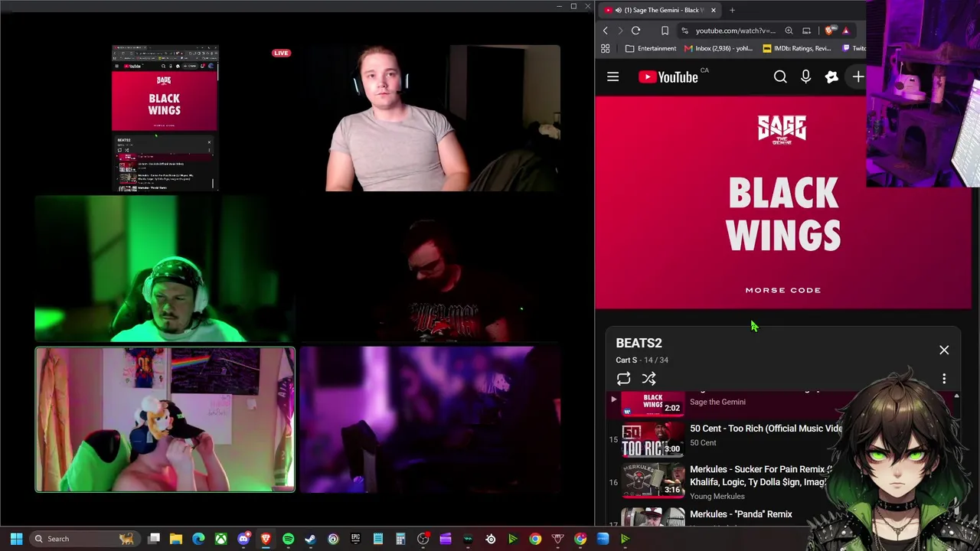Screen dimensions: 980x551
Task: Click the Black Wings video player
Action: click(782, 202)
